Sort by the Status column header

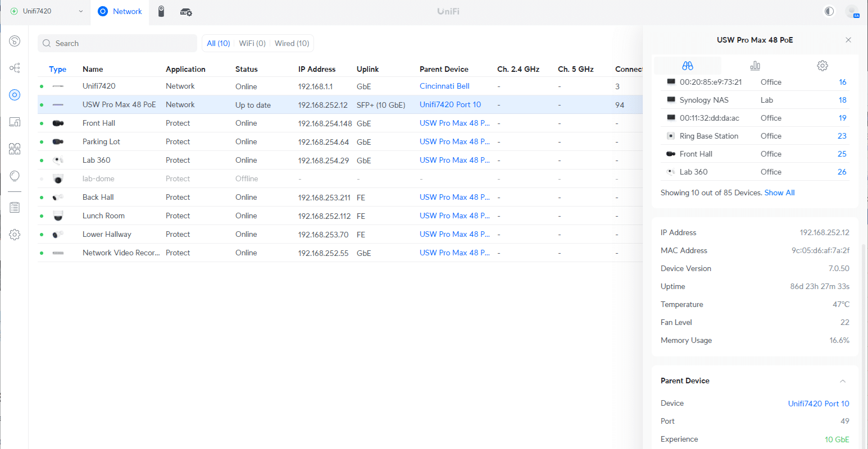click(x=247, y=69)
